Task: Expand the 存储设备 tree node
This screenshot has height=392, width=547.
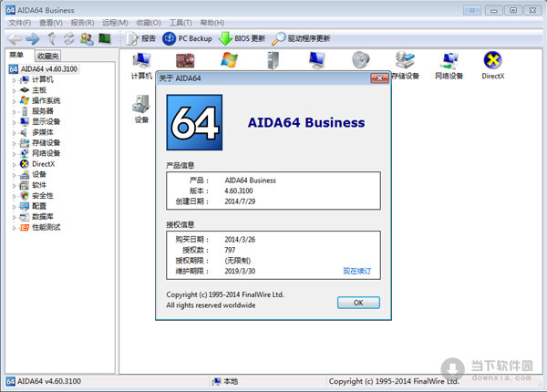Action: [x=14, y=143]
